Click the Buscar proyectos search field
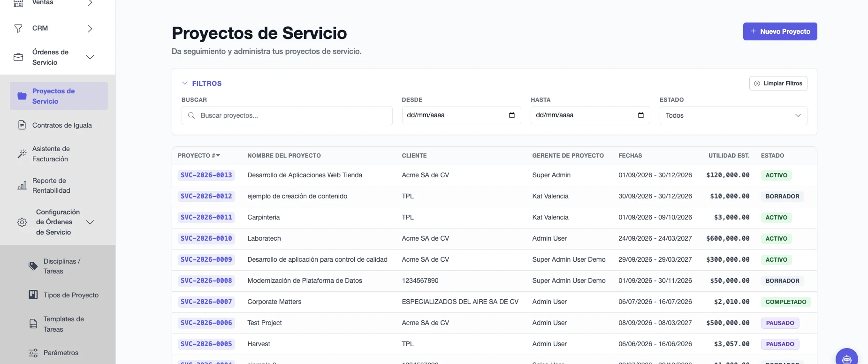Screen dimensions: 868x364 point(287,115)
